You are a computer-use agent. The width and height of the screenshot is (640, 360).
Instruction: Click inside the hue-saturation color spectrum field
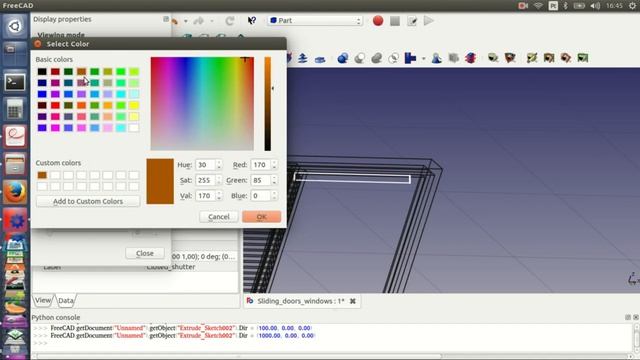pos(202,104)
